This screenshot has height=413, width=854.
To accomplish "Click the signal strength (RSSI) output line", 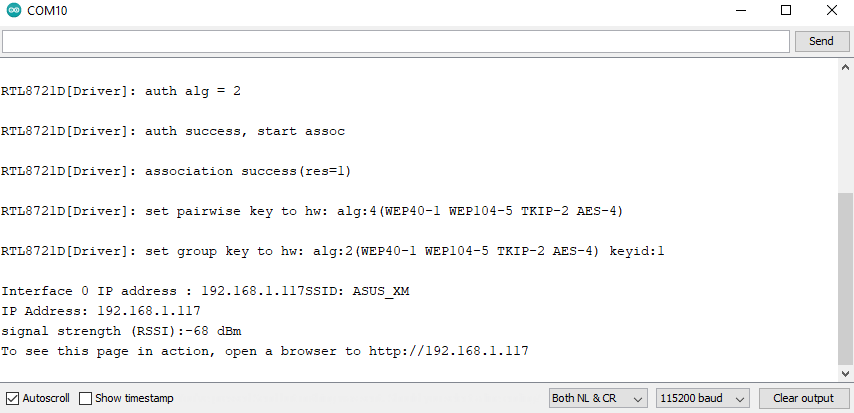I will click(121, 331).
